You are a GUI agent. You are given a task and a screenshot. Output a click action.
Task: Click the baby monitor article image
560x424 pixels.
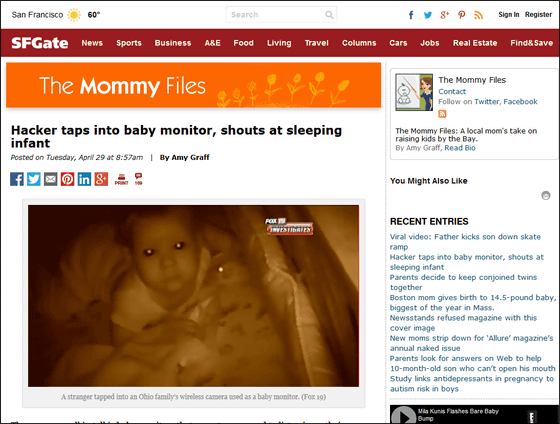coord(194,296)
